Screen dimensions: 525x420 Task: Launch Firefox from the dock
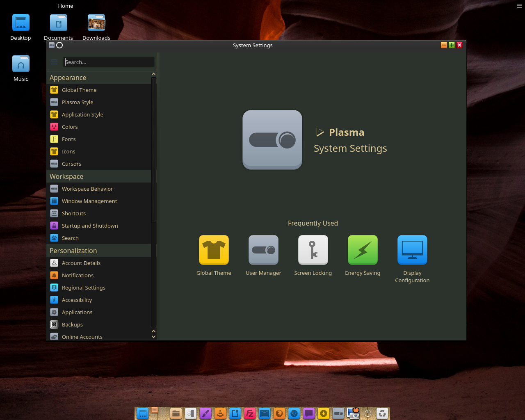(x=279, y=413)
